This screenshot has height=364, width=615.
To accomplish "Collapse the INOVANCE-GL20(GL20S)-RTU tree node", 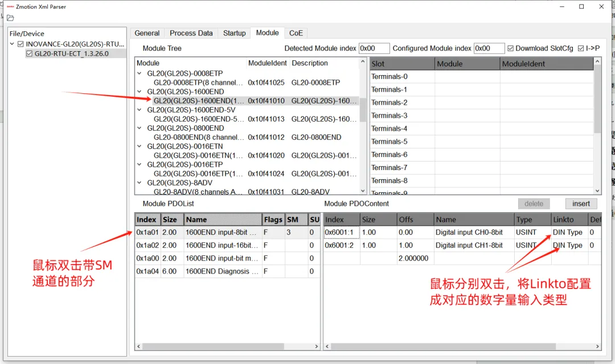I will (x=12, y=44).
